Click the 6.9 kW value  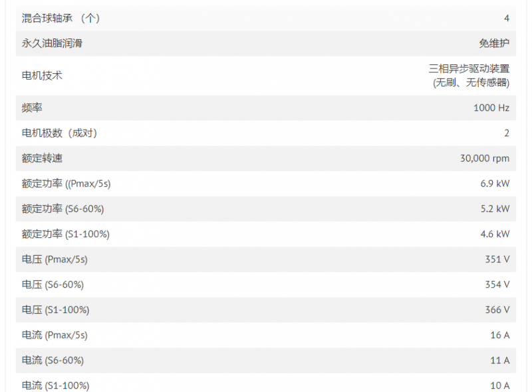(x=495, y=183)
